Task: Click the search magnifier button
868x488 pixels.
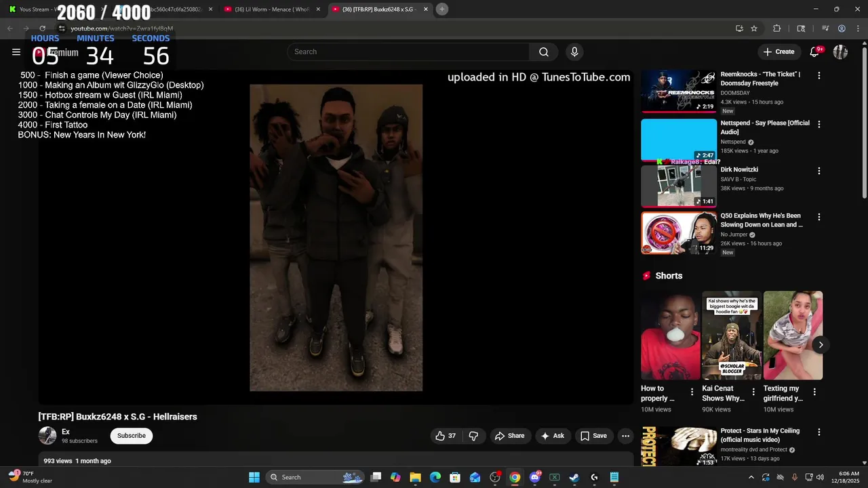Action: click(544, 52)
